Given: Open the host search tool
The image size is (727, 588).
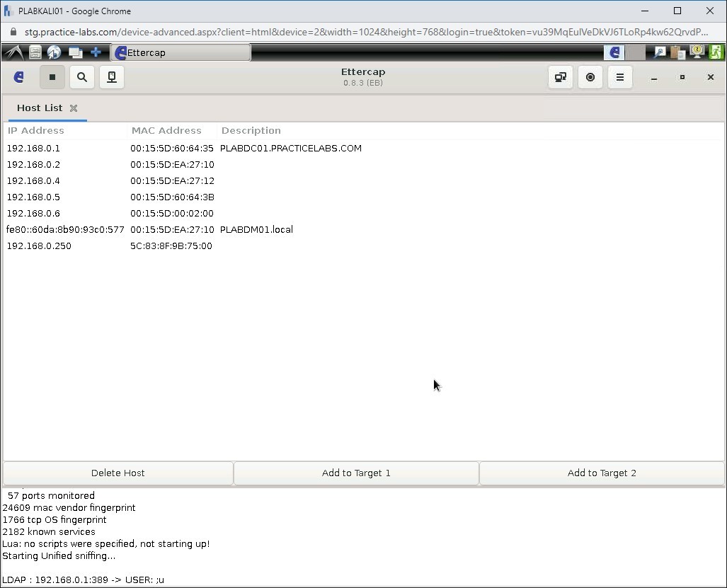Looking at the screenshot, I should [81, 77].
